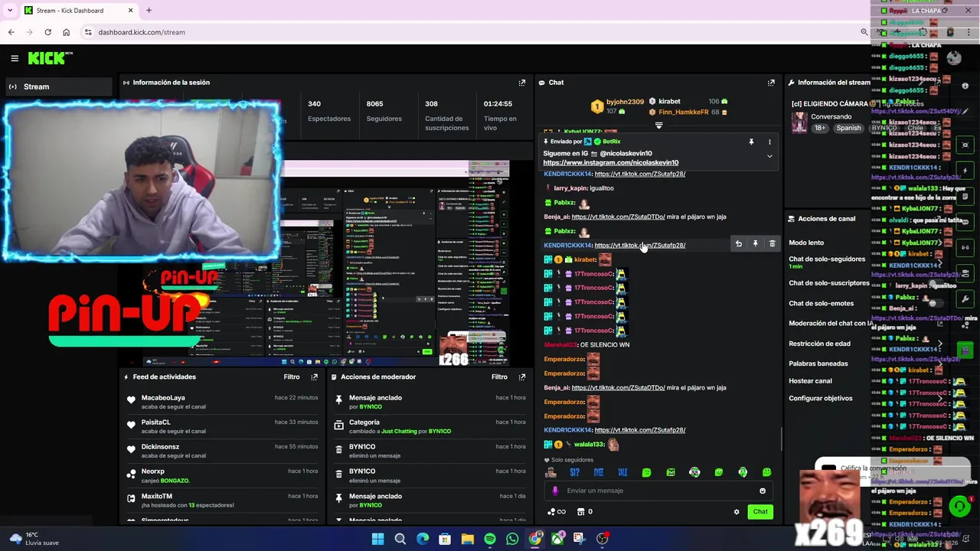980x551 pixels.
Task: Click the Spanish language tag
Action: coord(848,128)
